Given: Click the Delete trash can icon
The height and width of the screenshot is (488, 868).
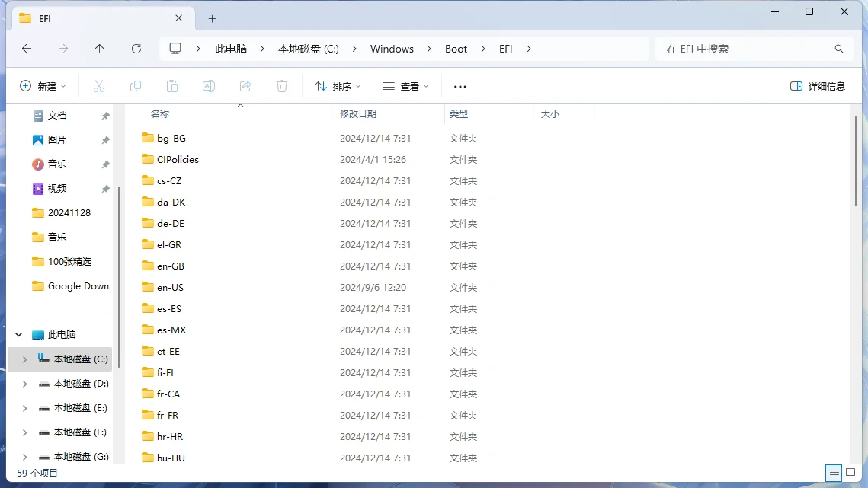Looking at the screenshot, I should point(282,86).
